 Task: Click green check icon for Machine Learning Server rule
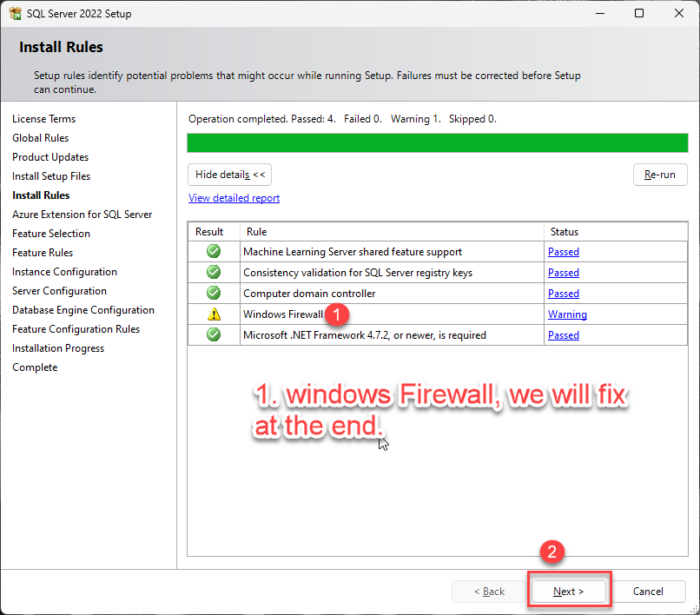[x=214, y=252]
